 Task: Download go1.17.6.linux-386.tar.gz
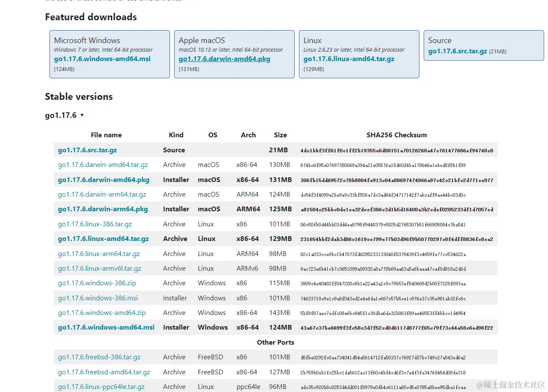click(x=95, y=224)
